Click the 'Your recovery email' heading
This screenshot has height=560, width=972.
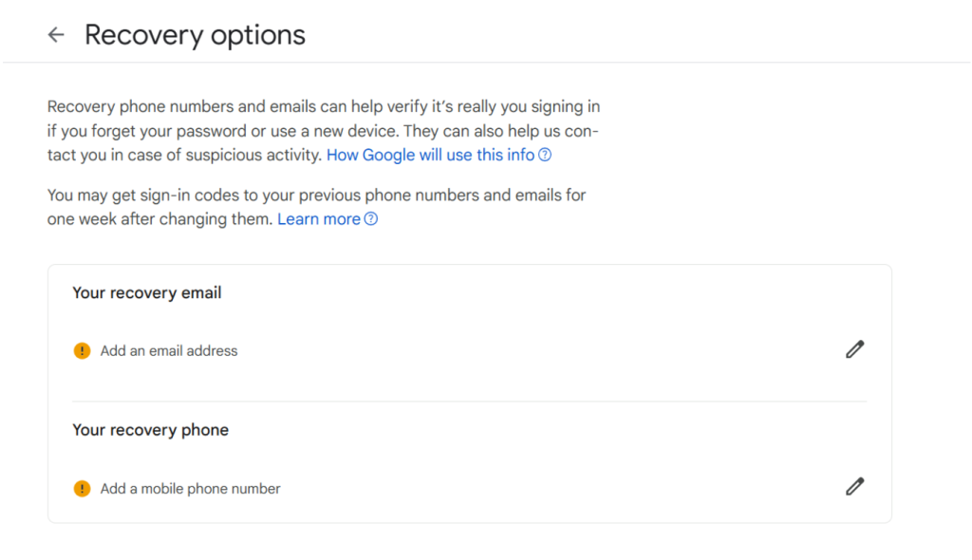point(147,293)
